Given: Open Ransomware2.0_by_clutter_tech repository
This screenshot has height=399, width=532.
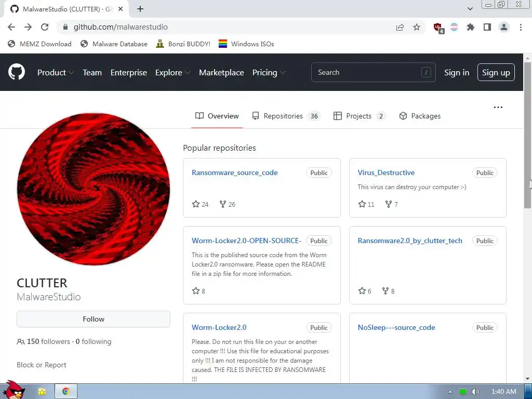Looking at the screenshot, I should tap(410, 241).
